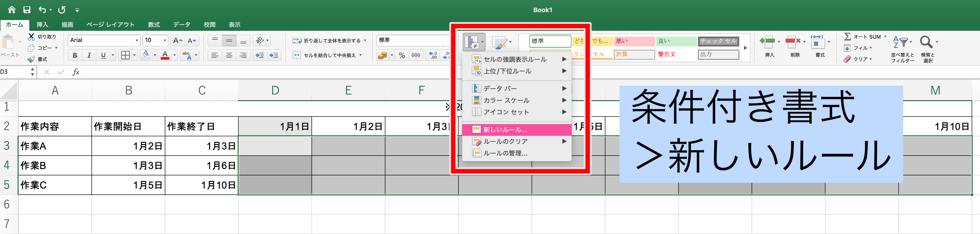Screen dimensions: 980x234
Task: Apply fill color paint bucket
Action: [x=146, y=55]
